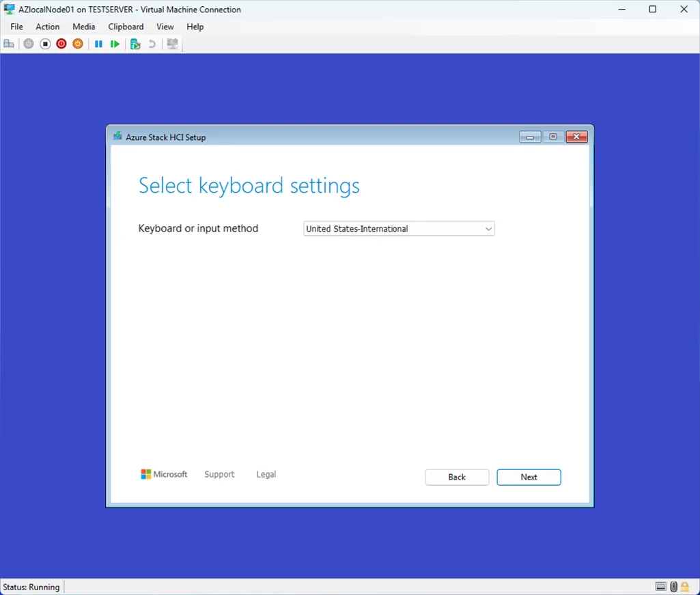The height and width of the screenshot is (595, 700).
Task: Click the Revert checkpoint arrow icon
Action: click(x=152, y=44)
